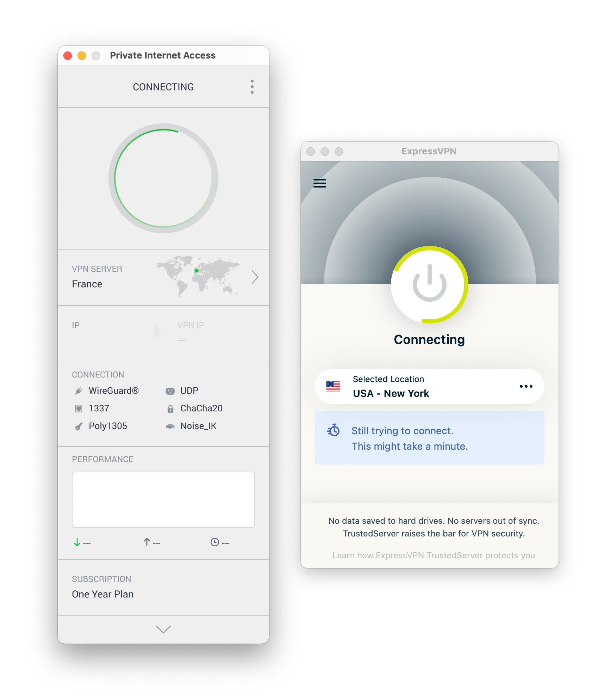Click the Poly1305 authentication key icon
The height and width of the screenshot is (700, 598).
click(x=79, y=426)
